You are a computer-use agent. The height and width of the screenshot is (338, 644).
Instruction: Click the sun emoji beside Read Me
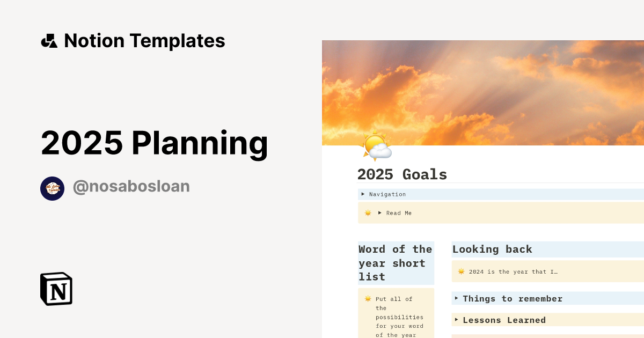tap(368, 213)
